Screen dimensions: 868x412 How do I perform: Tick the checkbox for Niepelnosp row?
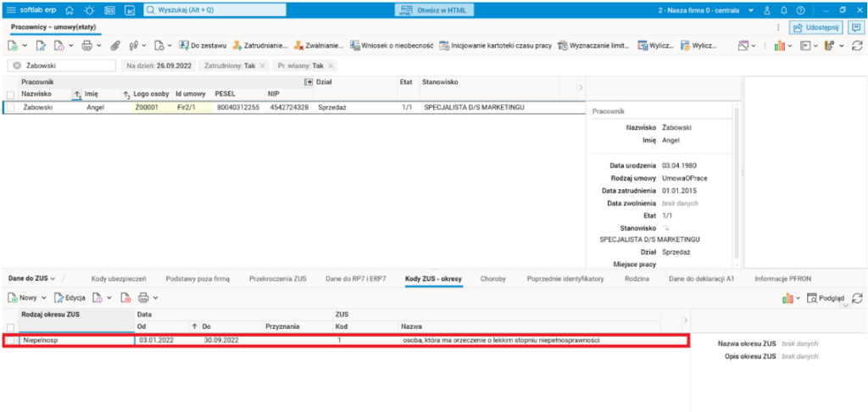tap(11, 341)
